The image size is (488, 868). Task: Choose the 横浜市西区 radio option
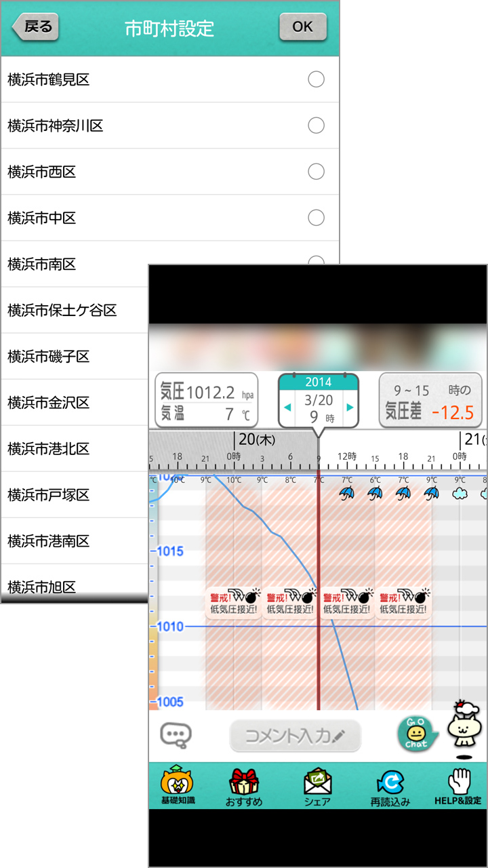(316, 172)
